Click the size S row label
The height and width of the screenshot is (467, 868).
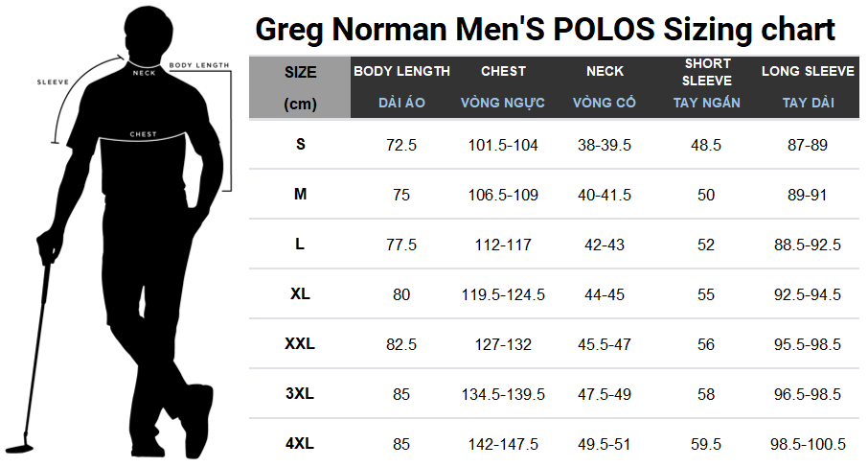[x=301, y=145]
